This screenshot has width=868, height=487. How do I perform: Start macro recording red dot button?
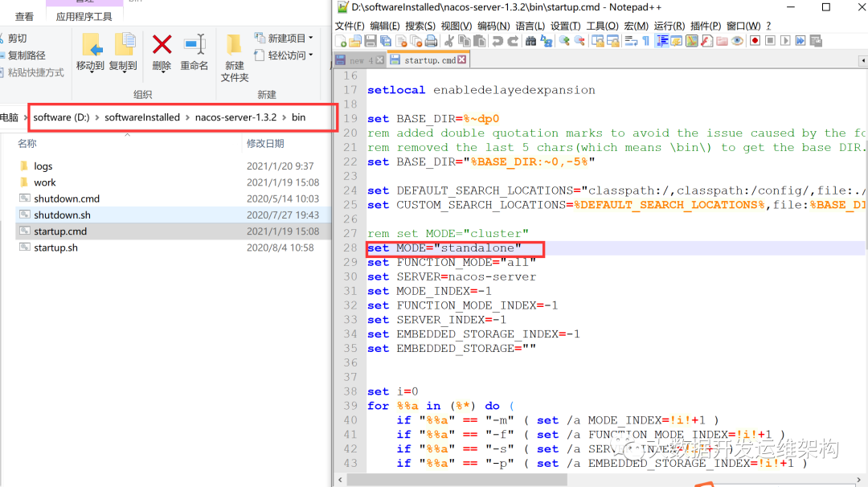[x=755, y=41]
